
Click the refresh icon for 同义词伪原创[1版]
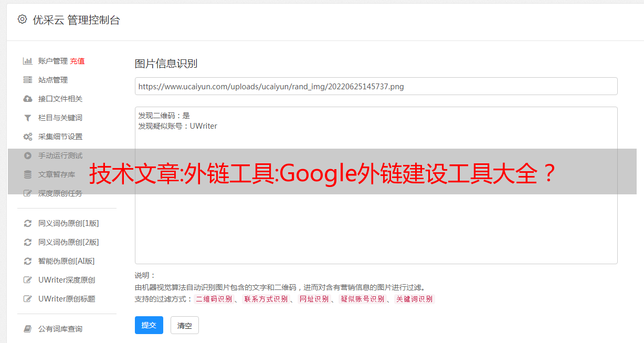click(x=28, y=223)
